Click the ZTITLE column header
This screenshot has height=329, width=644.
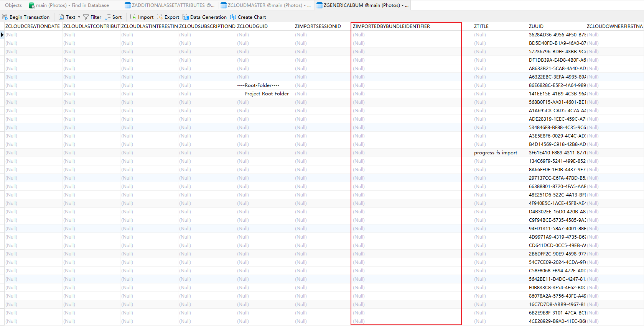(481, 26)
